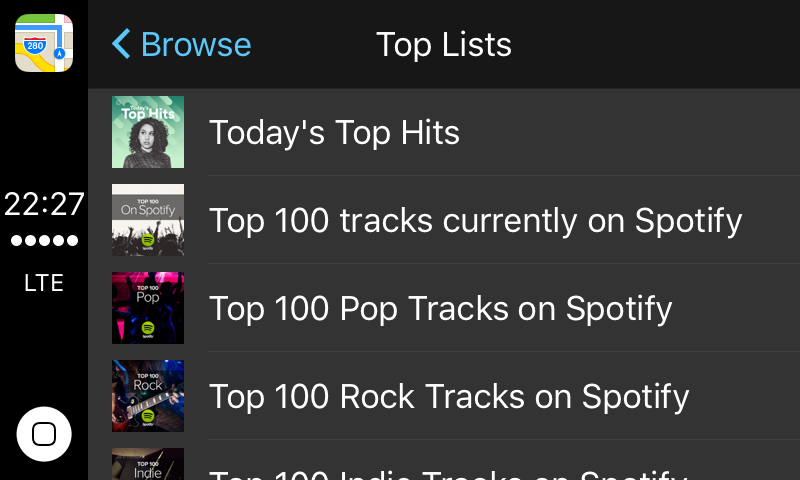The image size is (800, 480).
Task: Select Top 100 Rock Tracks on Spotify
Action: click(x=449, y=396)
